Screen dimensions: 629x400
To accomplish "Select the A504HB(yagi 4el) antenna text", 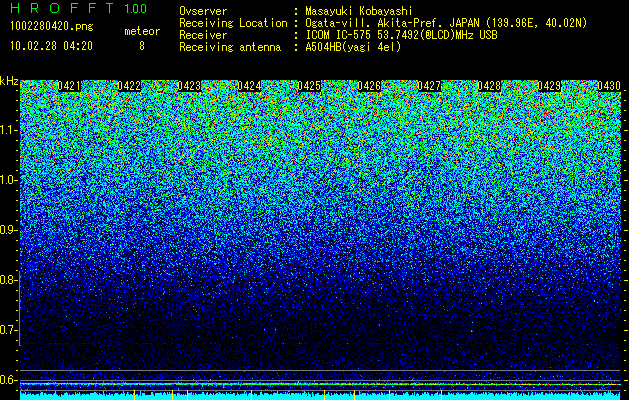I will pyautogui.click(x=353, y=47).
